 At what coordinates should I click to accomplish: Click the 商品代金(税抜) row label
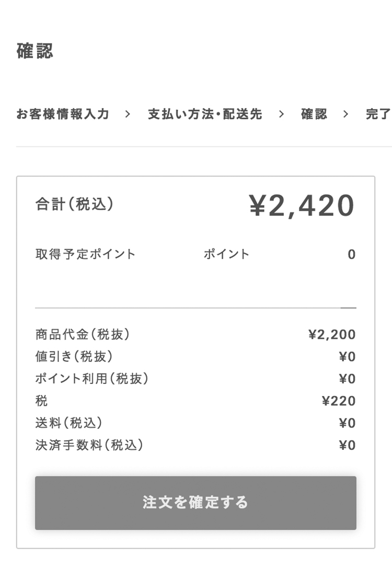coord(83,334)
